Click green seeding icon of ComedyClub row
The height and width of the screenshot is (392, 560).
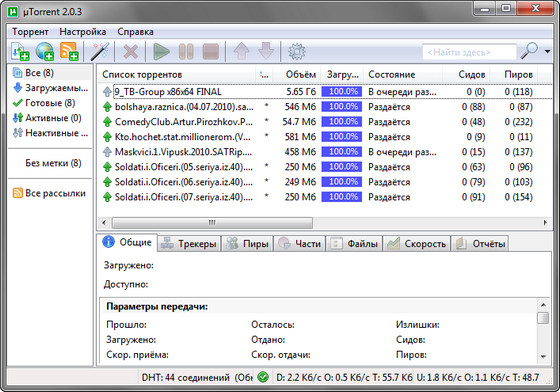tap(107, 122)
